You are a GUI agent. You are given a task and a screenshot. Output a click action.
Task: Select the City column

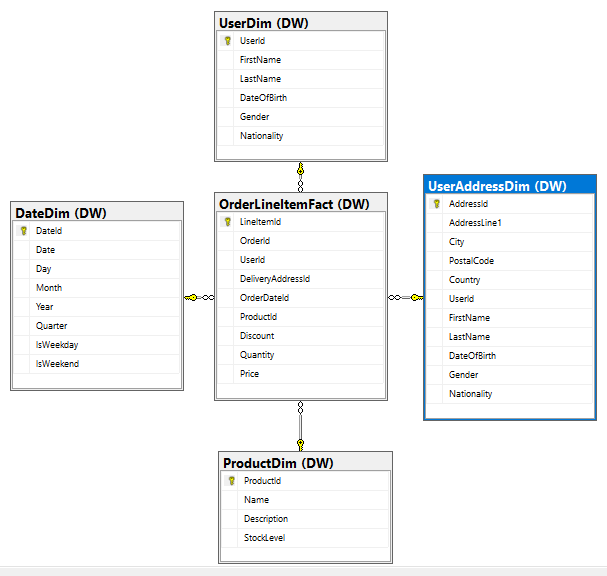point(510,242)
